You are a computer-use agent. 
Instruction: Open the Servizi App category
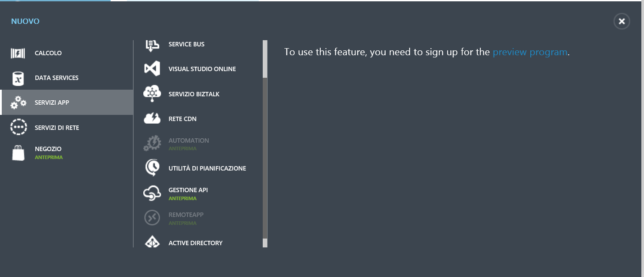pos(67,102)
